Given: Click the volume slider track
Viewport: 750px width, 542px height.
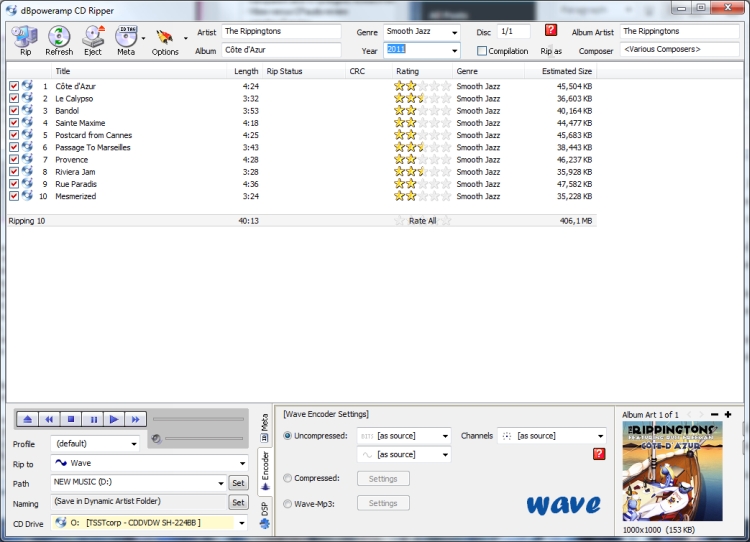Looking at the screenshot, I should pyautogui.click(x=204, y=439).
